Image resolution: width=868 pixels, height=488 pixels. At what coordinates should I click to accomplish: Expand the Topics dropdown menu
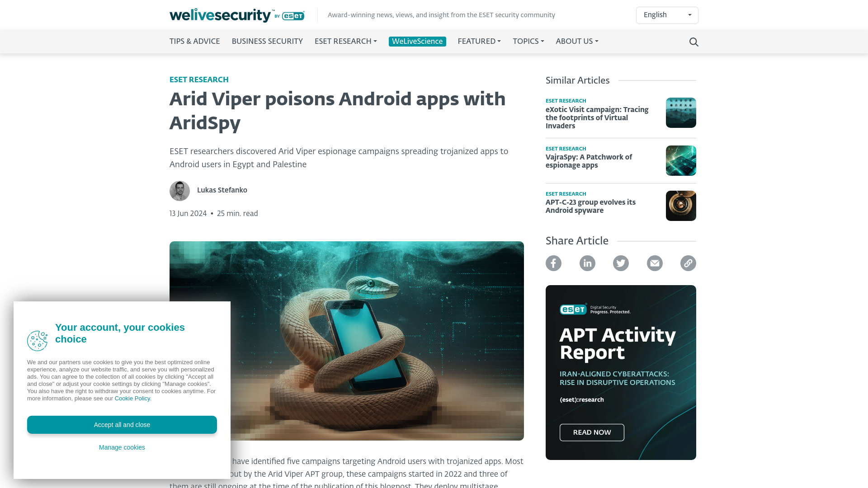pos(528,42)
